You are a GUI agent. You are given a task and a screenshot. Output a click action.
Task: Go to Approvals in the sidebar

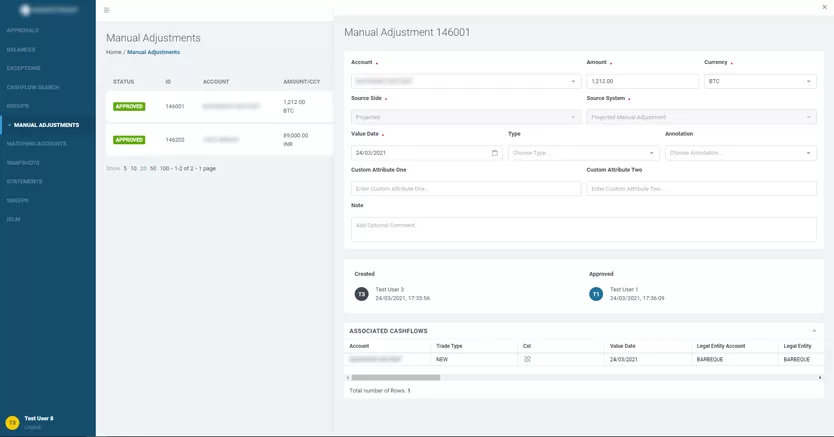23,31
